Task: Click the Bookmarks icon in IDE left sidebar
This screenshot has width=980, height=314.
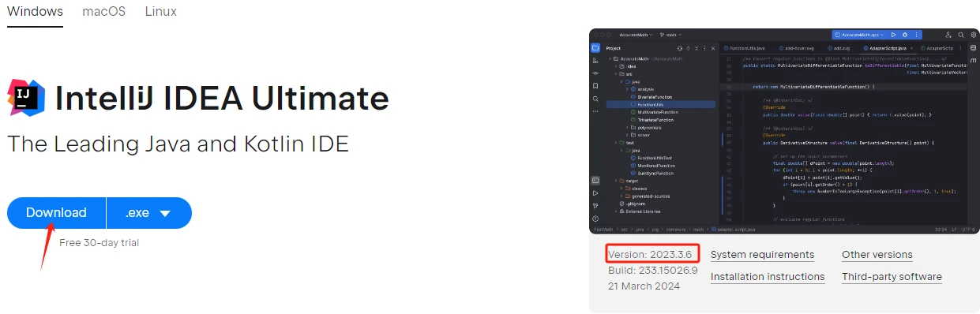Action: tap(595, 85)
